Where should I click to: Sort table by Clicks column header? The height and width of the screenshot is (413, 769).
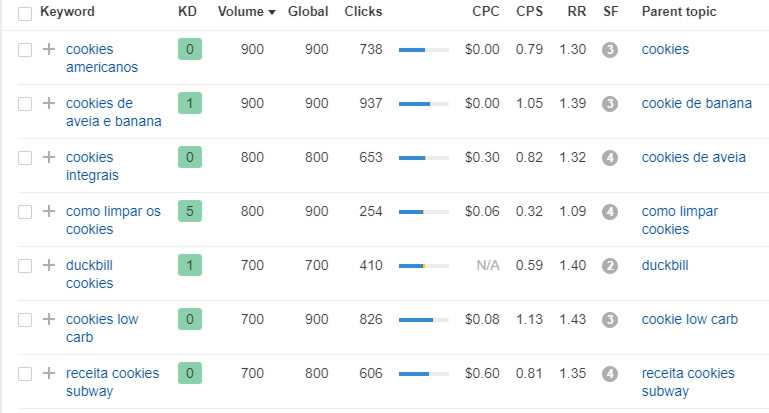[363, 11]
